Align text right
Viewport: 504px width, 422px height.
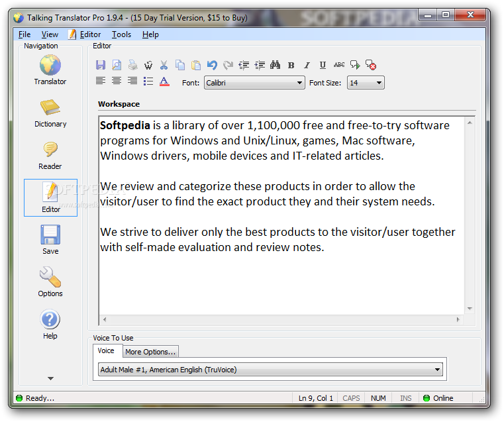pos(132,81)
